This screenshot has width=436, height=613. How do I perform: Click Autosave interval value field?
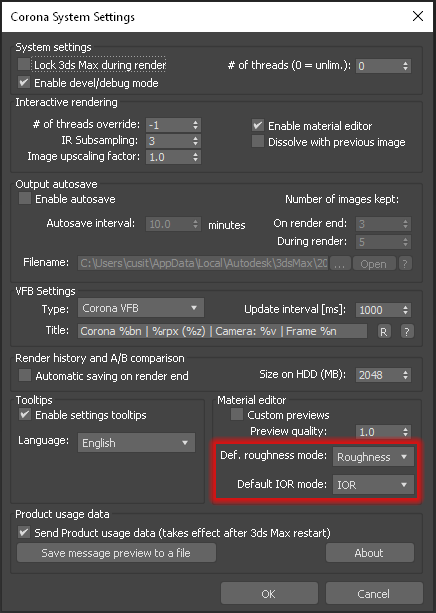(x=168, y=224)
